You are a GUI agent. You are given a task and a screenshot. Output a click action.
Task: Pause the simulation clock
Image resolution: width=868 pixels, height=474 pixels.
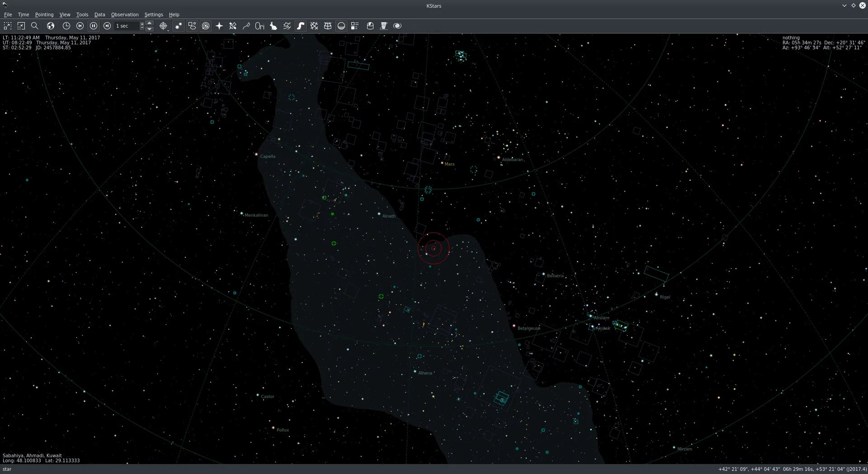(94, 26)
